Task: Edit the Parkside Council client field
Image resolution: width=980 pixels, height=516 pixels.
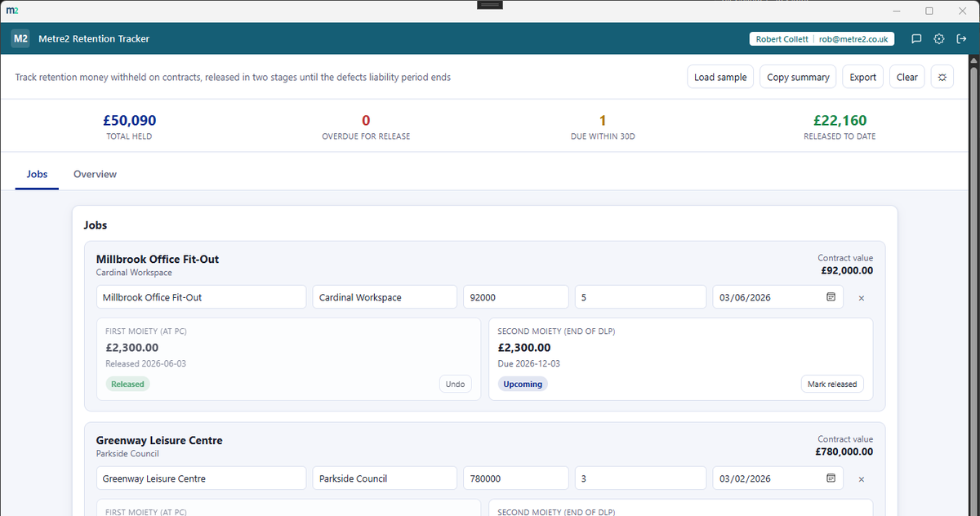Action: 385,478
